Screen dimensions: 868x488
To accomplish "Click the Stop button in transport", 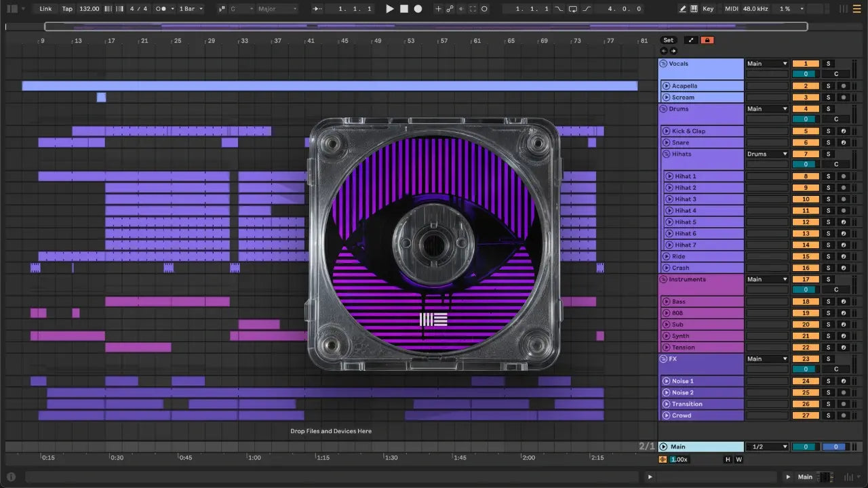I will (x=403, y=9).
